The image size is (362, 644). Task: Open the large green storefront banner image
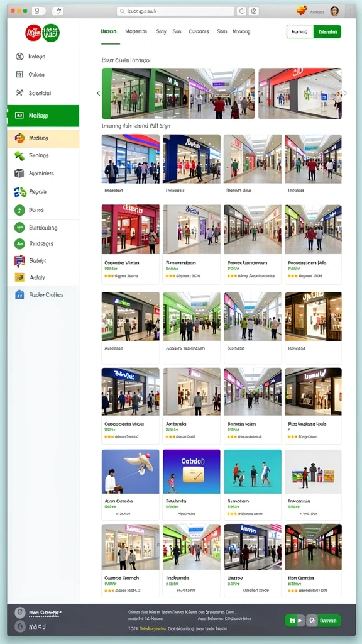[178, 93]
